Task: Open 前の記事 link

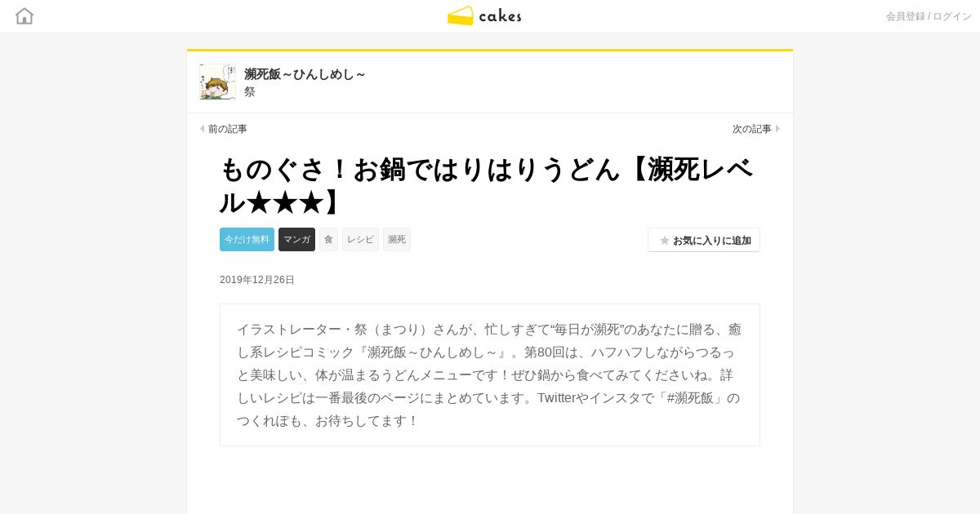Action: [227, 129]
